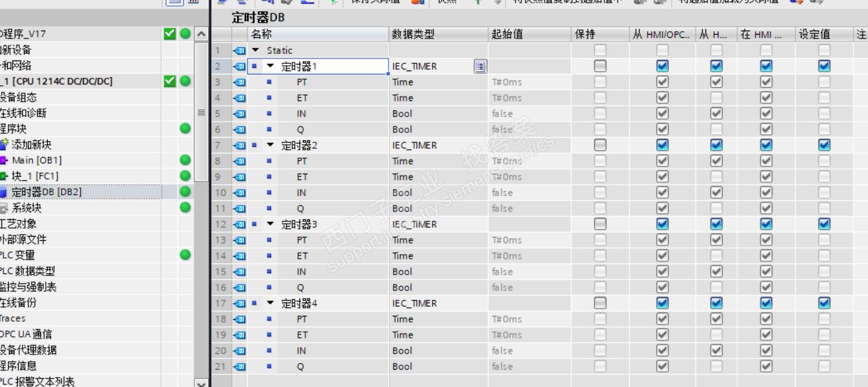Click row number 21 header cell

[x=222, y=366]
